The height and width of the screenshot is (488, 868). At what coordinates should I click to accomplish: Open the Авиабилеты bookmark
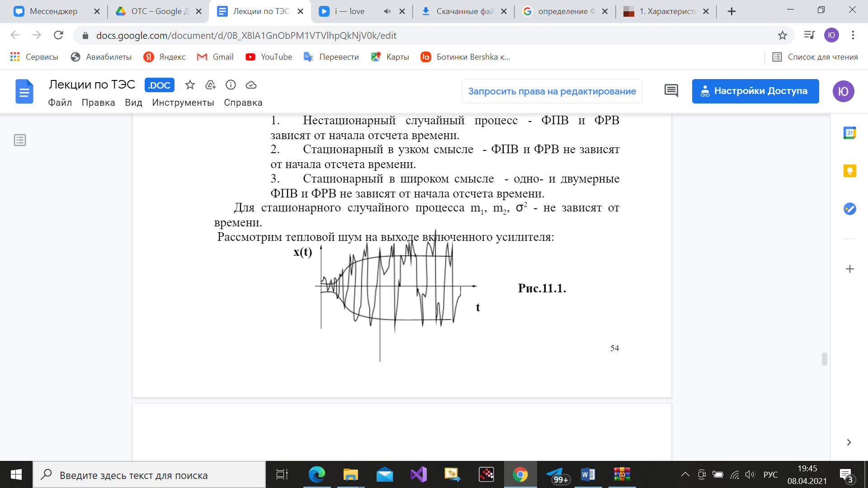click(x=101, y=57)
